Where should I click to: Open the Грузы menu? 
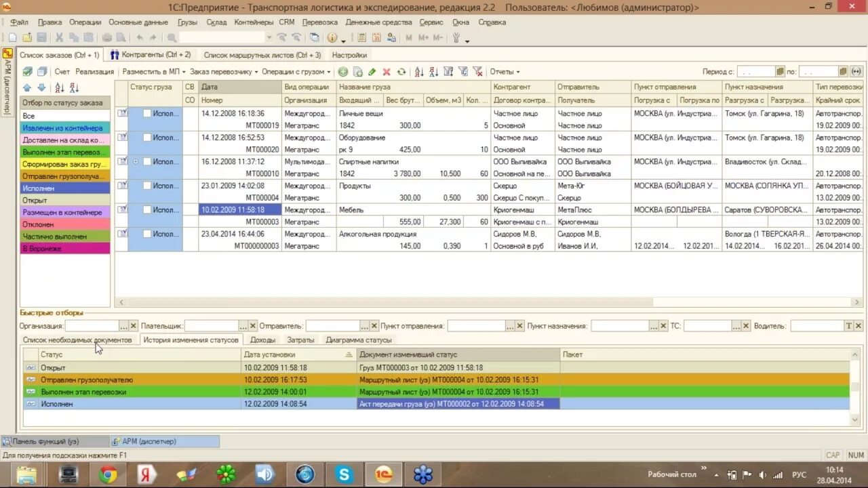click(x=187, y=22)
